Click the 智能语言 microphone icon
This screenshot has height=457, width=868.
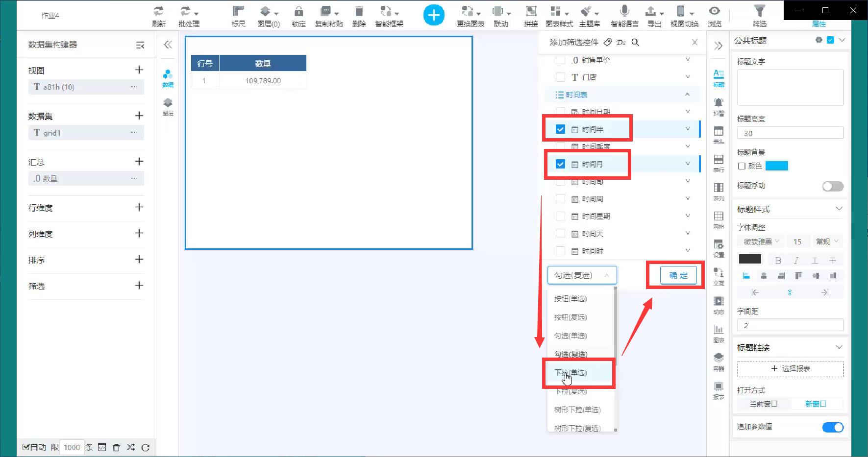pyautogui.click(x=624, y=11)
